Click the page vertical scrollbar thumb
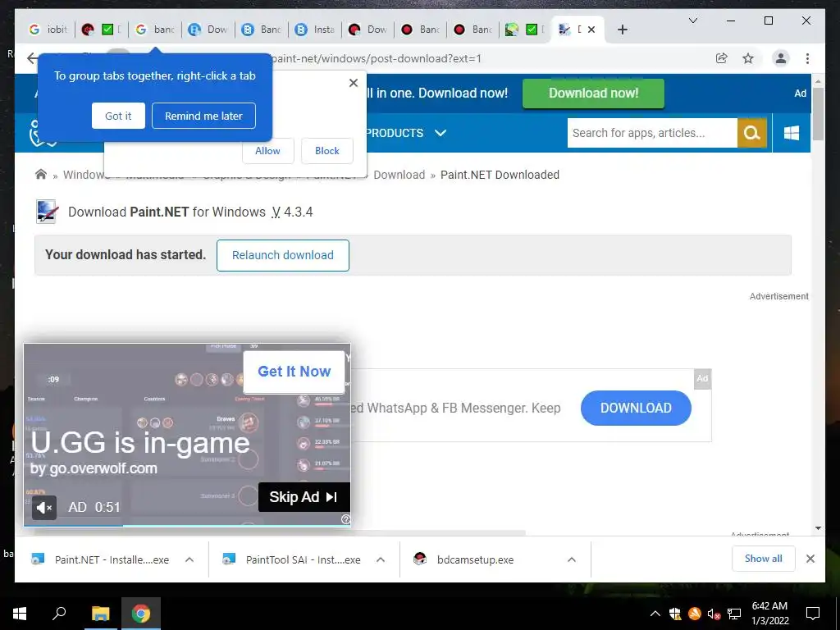840x630 pixels. coord(818,113)
